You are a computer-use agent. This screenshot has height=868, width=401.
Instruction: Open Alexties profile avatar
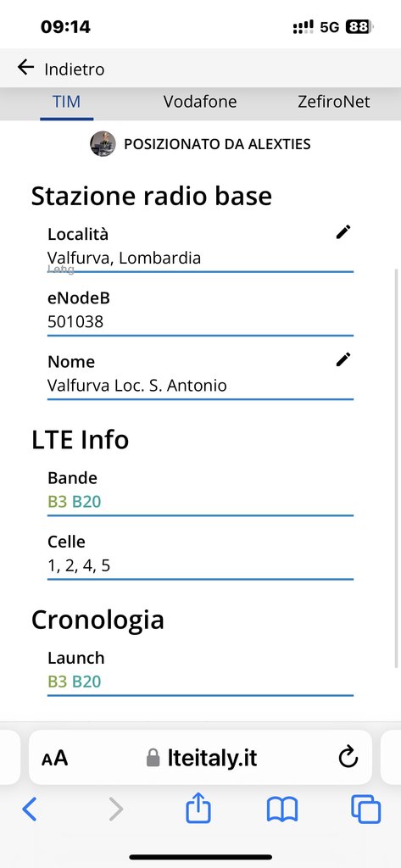[x=103, y=144]
